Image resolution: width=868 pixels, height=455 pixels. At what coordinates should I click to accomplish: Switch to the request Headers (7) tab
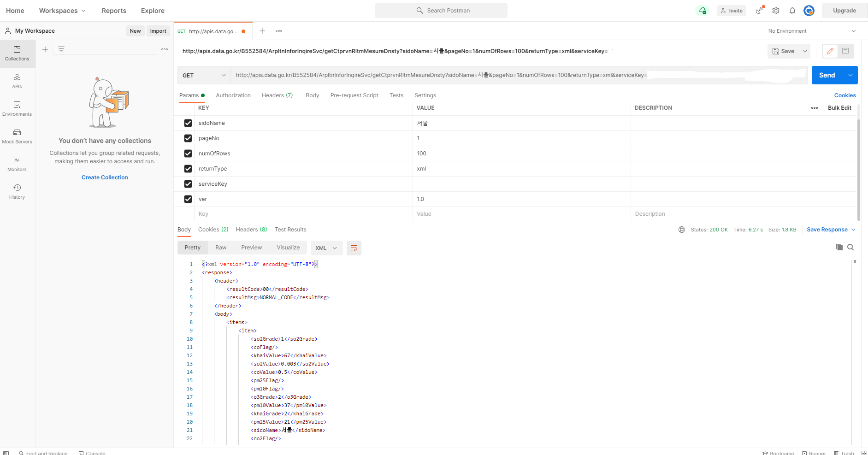coord(278,95)
